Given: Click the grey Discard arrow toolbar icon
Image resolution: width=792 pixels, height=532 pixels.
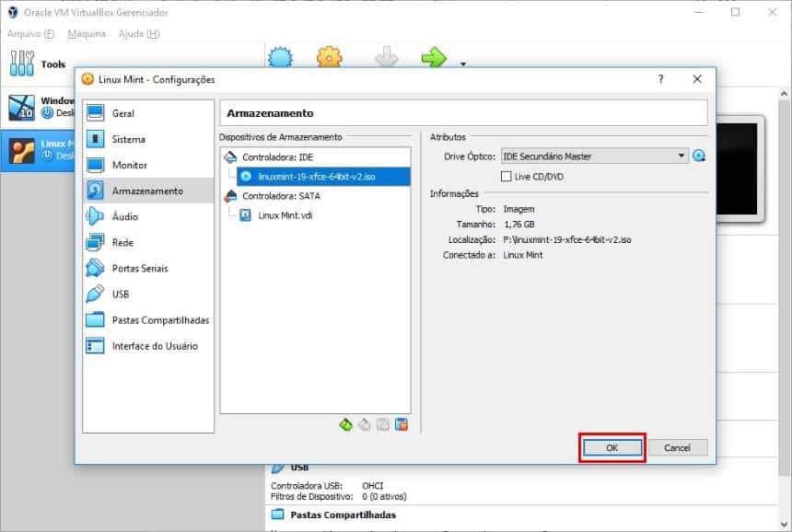Looking at the screenshot, I should click(x=386, y=57).
